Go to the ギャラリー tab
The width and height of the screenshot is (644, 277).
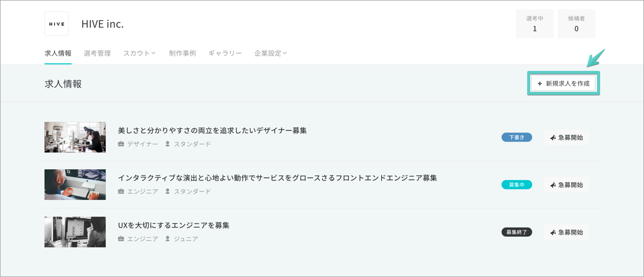(225, 53)
